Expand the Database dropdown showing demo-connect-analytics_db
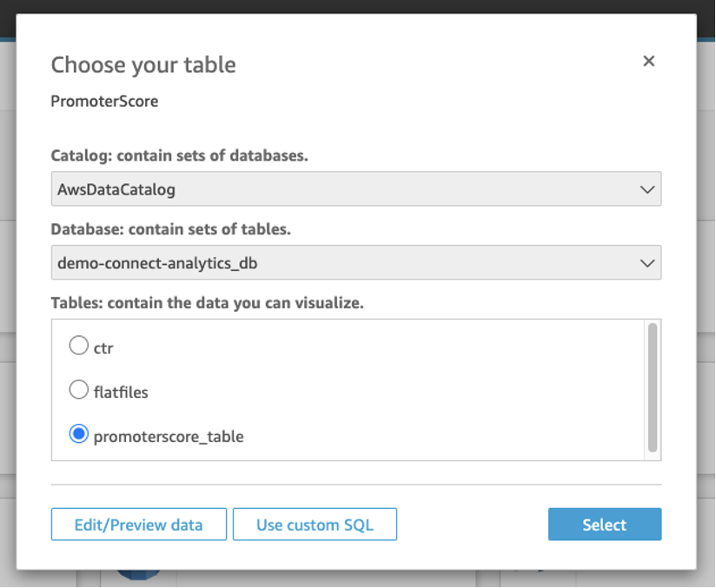The image size is (716, 588). [356, 262]
